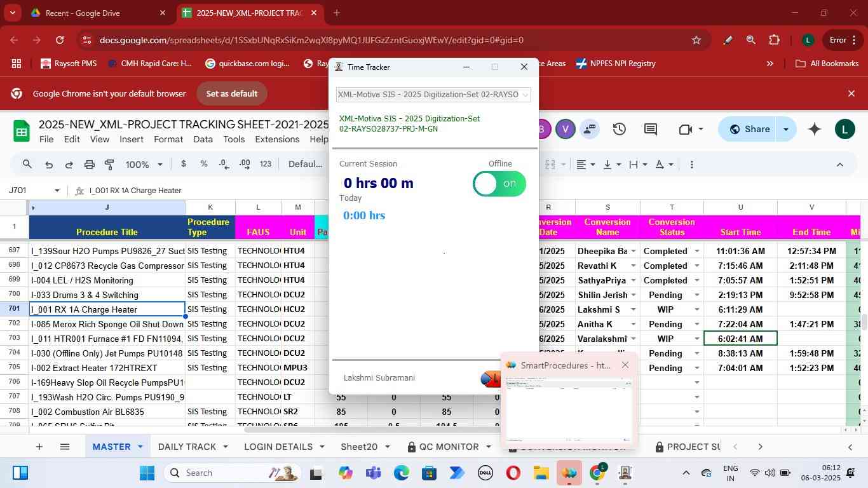
Task: Add a new sheet with plus icon
Action: coord(39,447)
